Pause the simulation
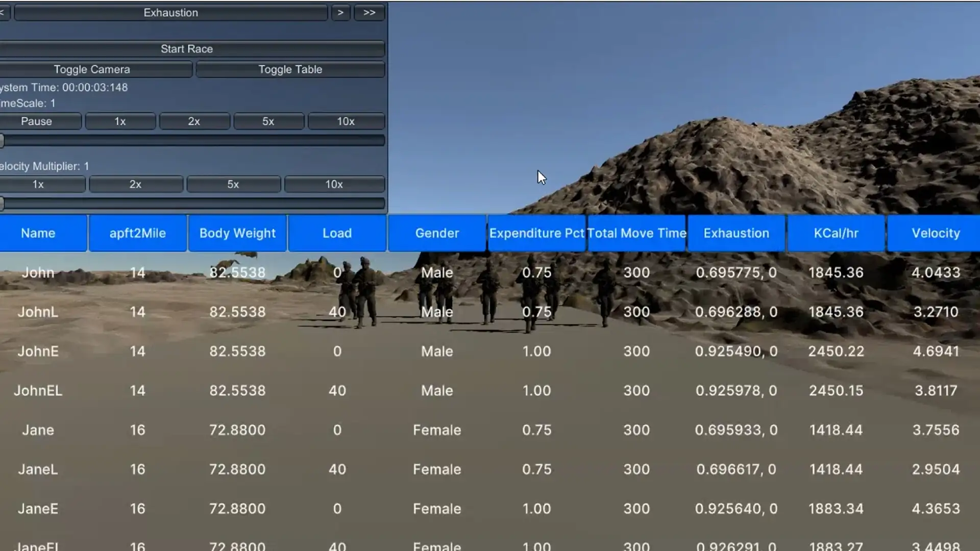Screen dimensions: 980x551 click(37, 121)
